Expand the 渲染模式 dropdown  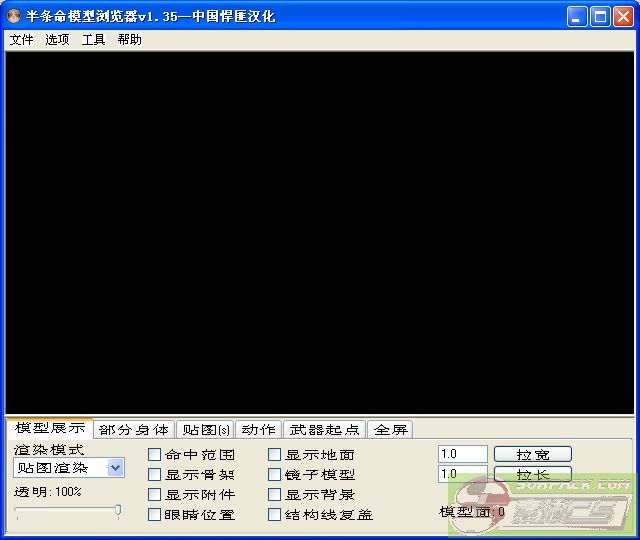coord(115,468)
